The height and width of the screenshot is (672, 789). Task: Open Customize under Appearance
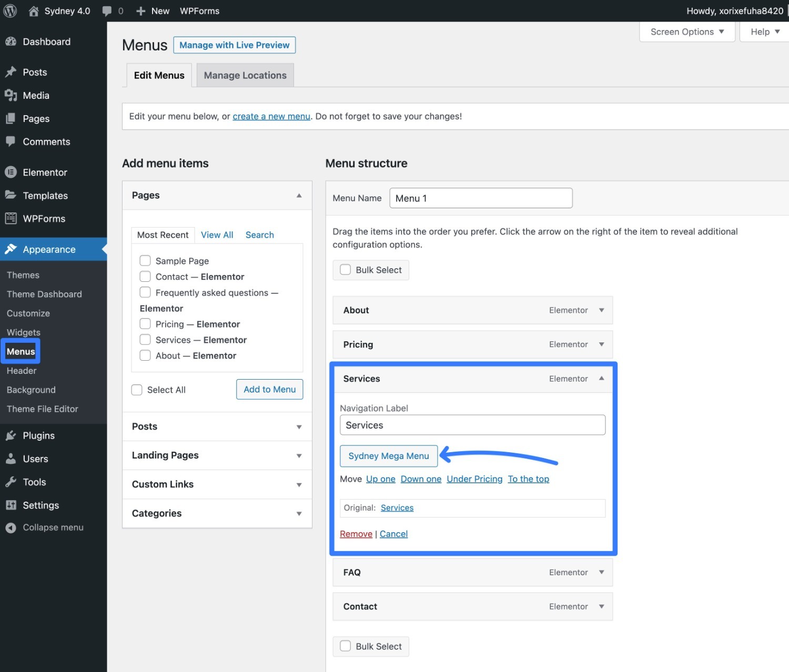point(28,313)
